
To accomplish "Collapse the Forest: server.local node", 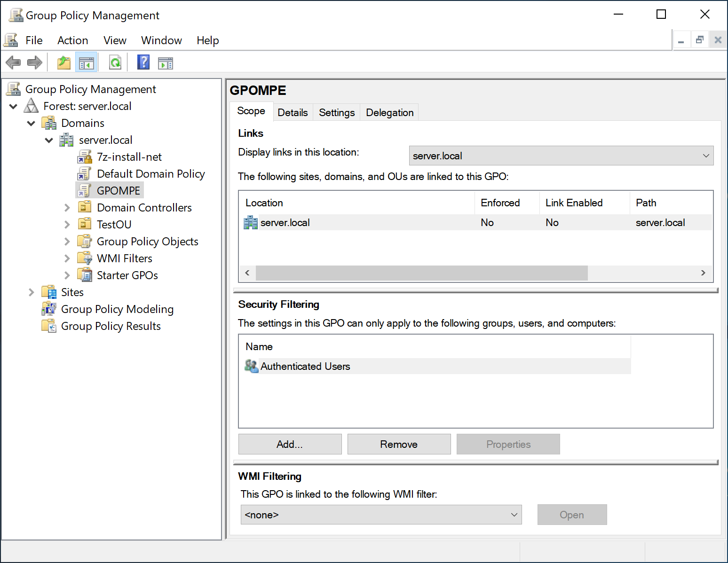I will [x=14, y=106].
